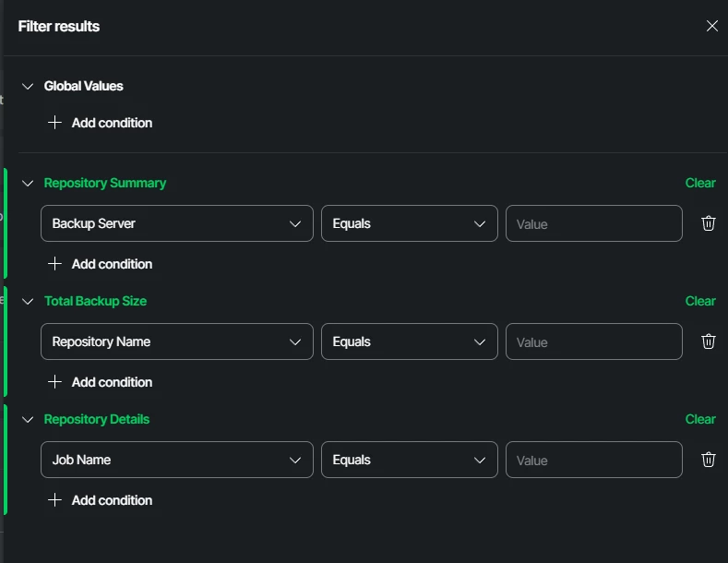Clear the Total Backup Size filters

tap(700, 301)
